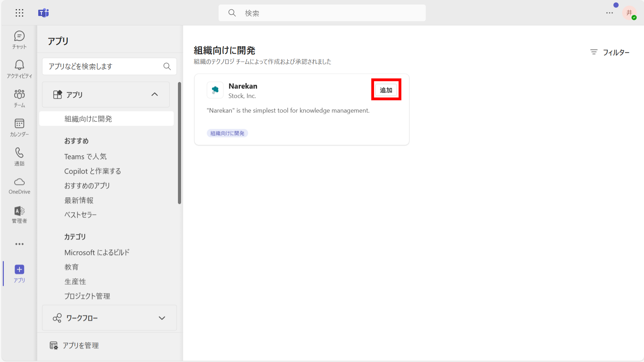Click the filter lines icon
Image resolution: width=644 pixels, height=362 pixels.
[x=594, y=52]
